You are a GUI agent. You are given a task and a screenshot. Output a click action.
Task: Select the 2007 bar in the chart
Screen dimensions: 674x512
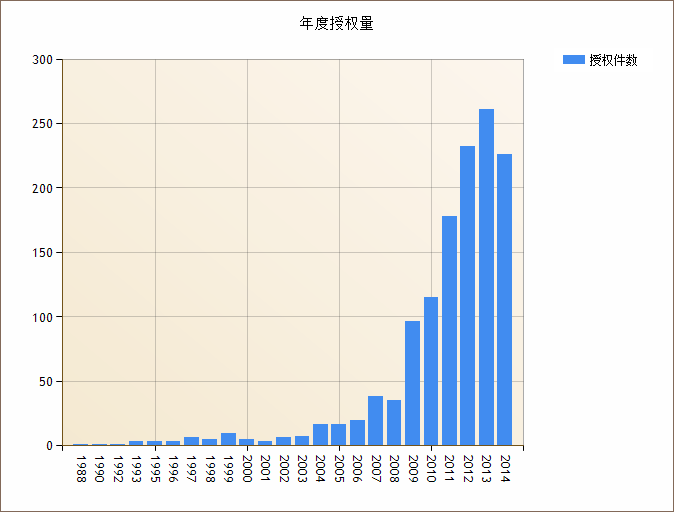375,421
